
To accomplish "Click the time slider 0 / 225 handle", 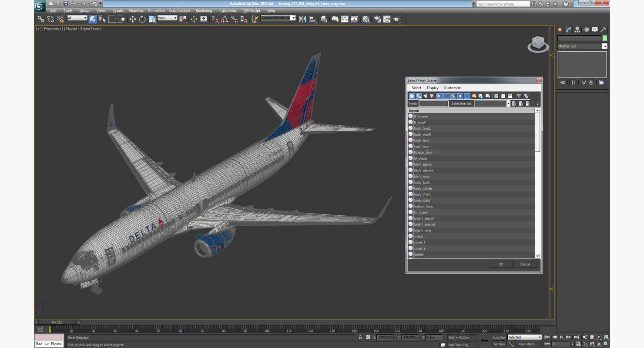I will pos(57,322).
